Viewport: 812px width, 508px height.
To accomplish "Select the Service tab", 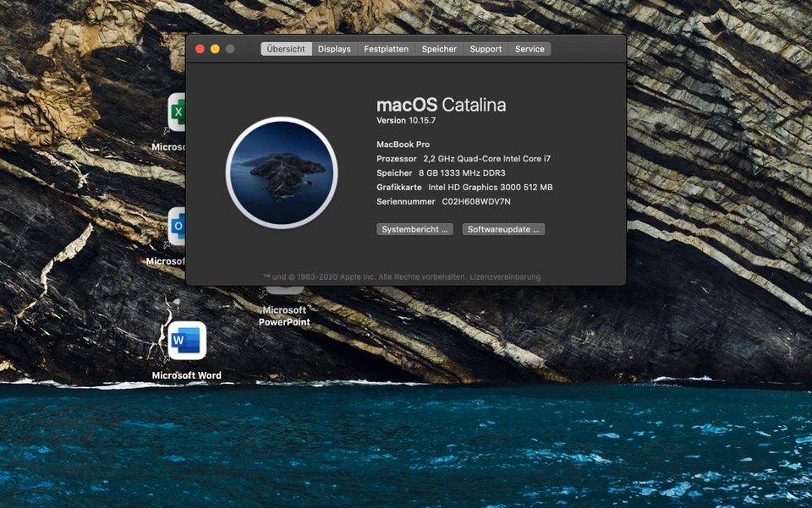I will click(529, 49).
